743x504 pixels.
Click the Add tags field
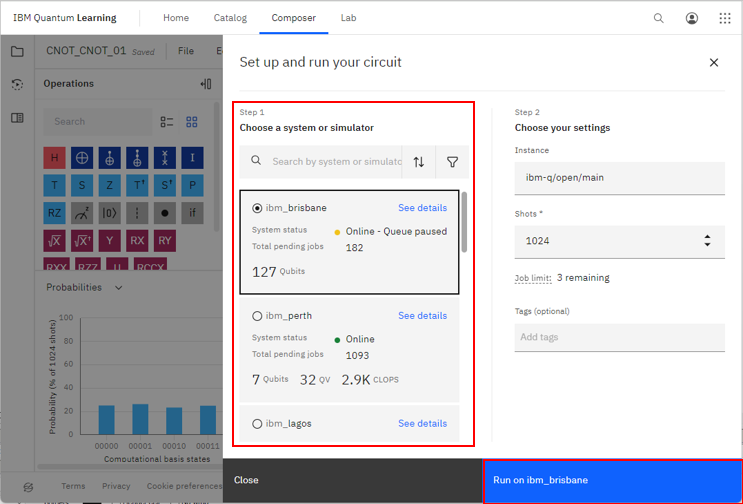(x=619, y=337)
